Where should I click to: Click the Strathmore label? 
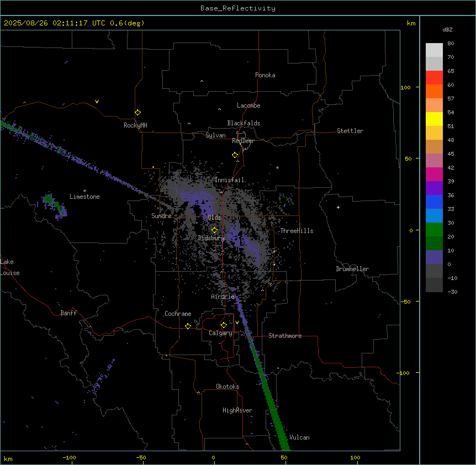[285, 336]
